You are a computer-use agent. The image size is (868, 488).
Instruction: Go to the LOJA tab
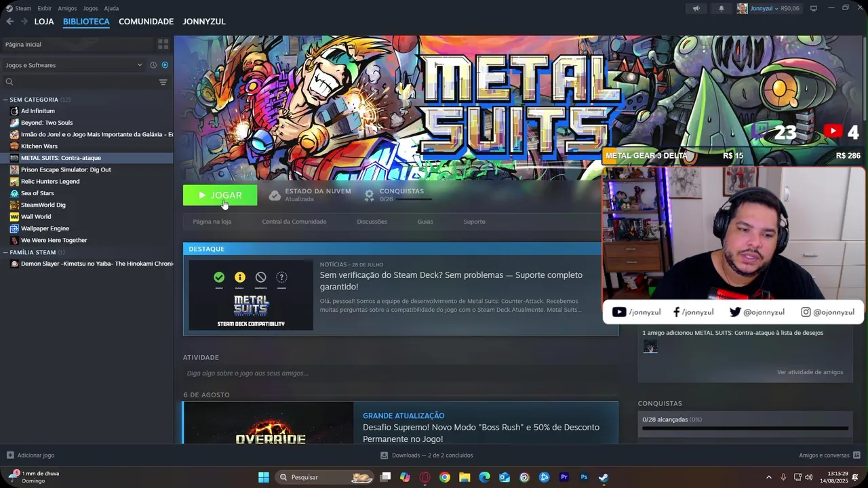tap(44, 22)
